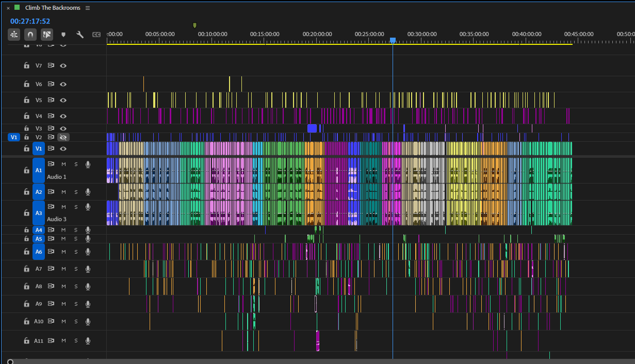Toggle the Captions track CC icon

96,35
